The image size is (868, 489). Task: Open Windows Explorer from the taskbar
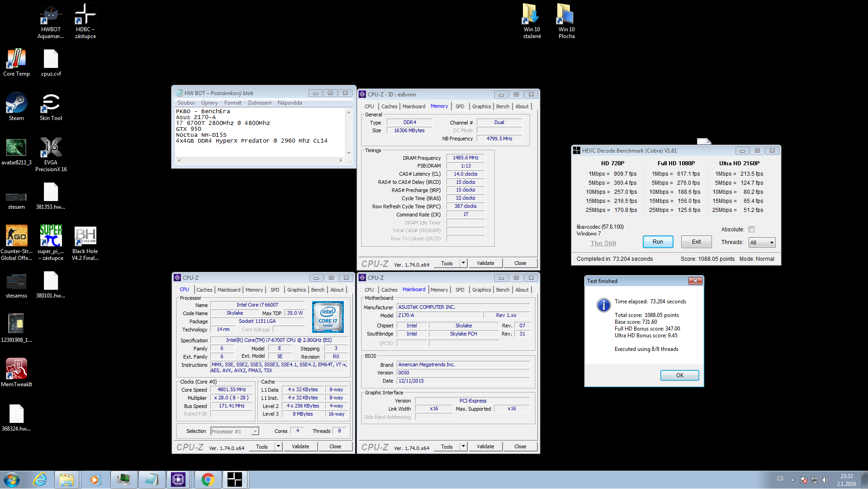[66, 479]
